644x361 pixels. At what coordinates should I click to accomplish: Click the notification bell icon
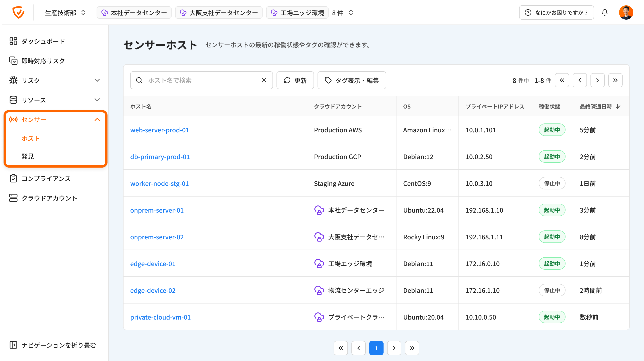click(604, 12)
